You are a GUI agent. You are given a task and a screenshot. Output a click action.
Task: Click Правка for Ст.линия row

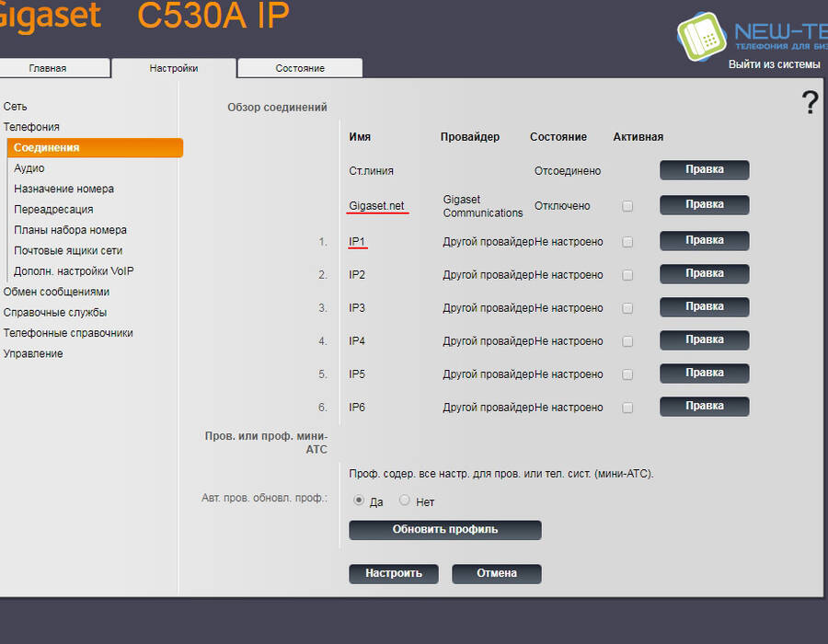click(705, 170)
